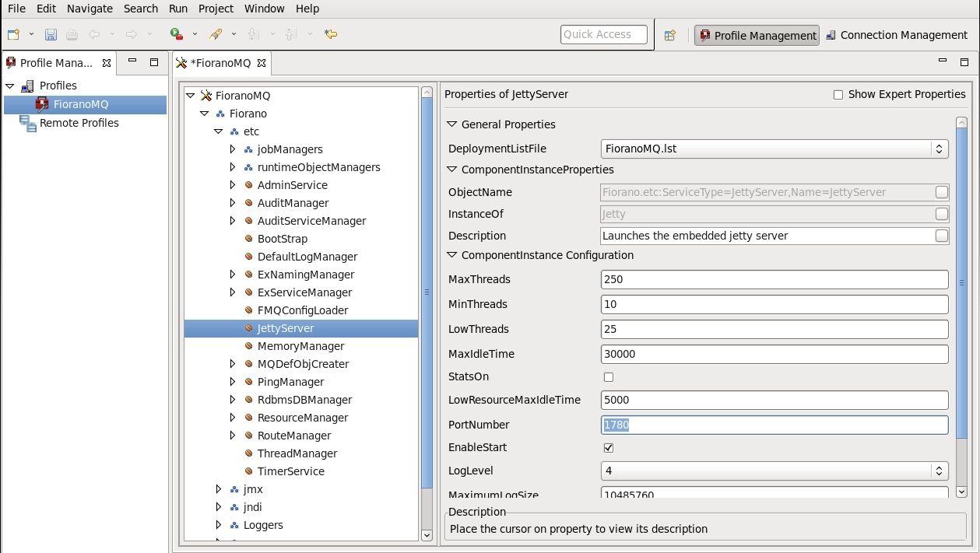Collapse the ComponentInstance Configuration section

(x=452, y=255)
